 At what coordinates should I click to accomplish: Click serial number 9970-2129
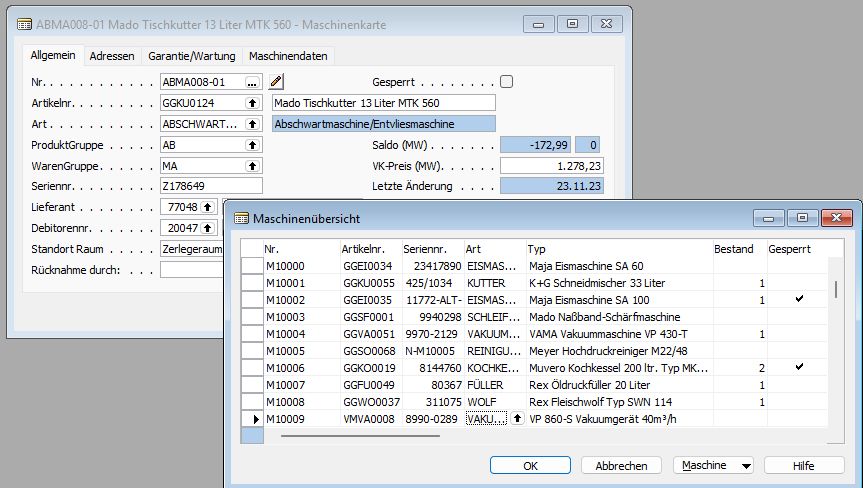[x=433, y=334]
